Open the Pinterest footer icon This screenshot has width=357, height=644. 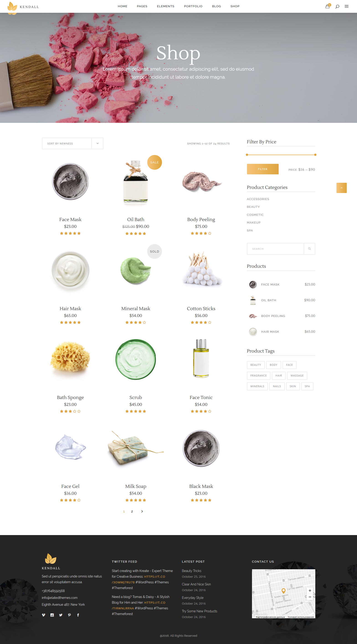tap(69, 615)
